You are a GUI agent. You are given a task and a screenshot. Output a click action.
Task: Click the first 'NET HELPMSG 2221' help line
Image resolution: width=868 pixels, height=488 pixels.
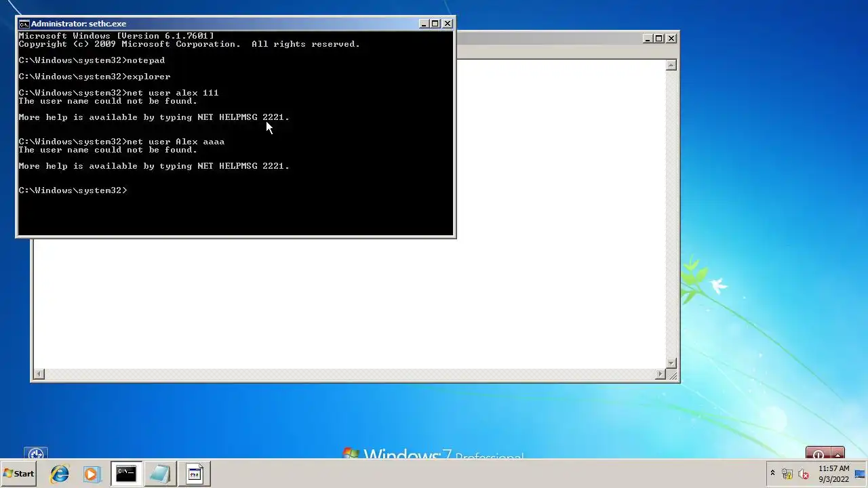click(154, 117)
